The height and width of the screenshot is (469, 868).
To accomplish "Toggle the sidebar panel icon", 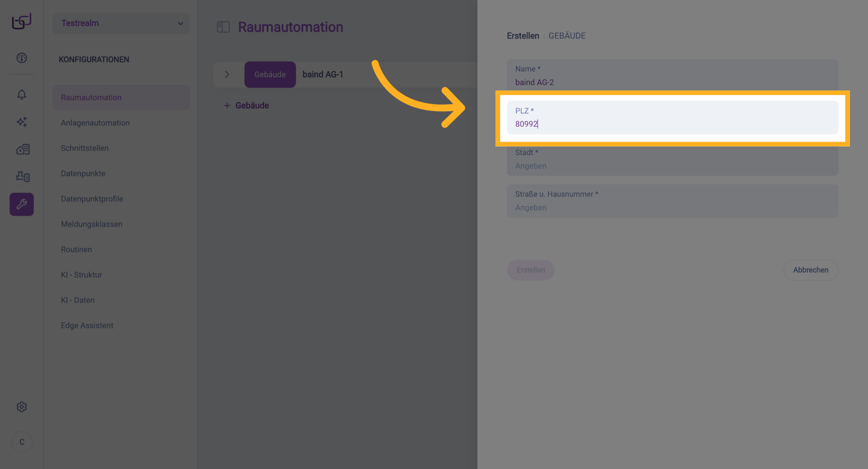I will [223, 27].
